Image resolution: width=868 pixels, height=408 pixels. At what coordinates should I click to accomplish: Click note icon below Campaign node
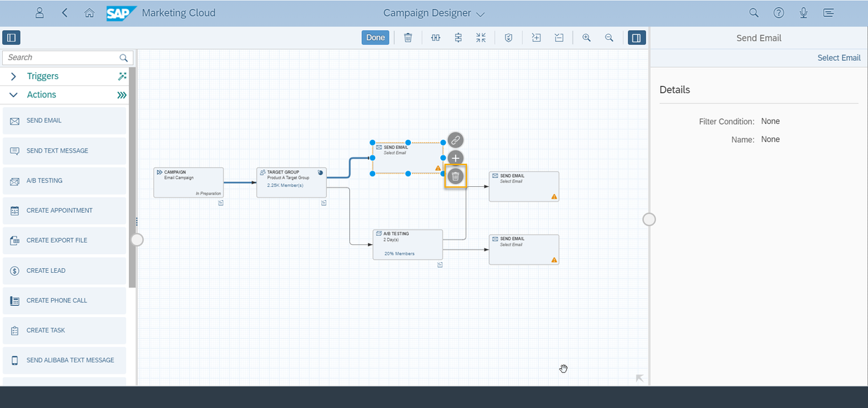[x=220, y=203]
